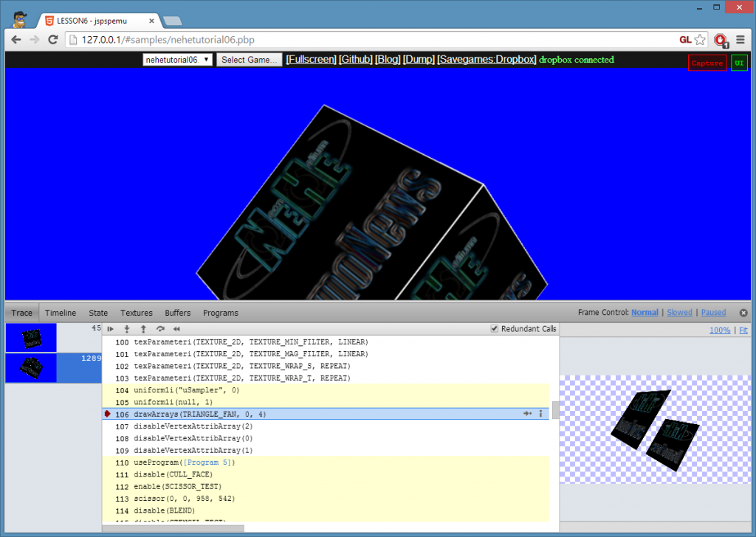Switch to the Textures tab
756x537 pixels.
(x=137, y=313)
